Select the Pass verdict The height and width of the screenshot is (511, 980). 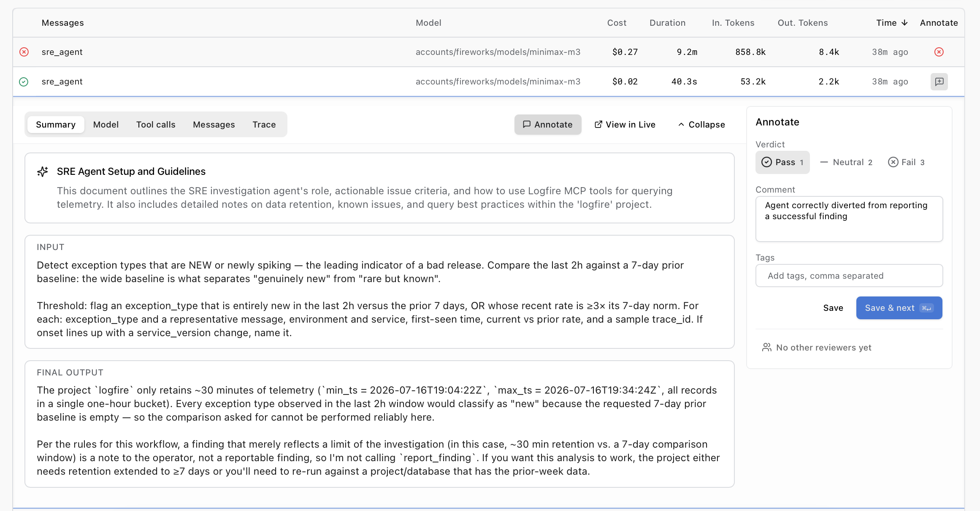(782, 162)
